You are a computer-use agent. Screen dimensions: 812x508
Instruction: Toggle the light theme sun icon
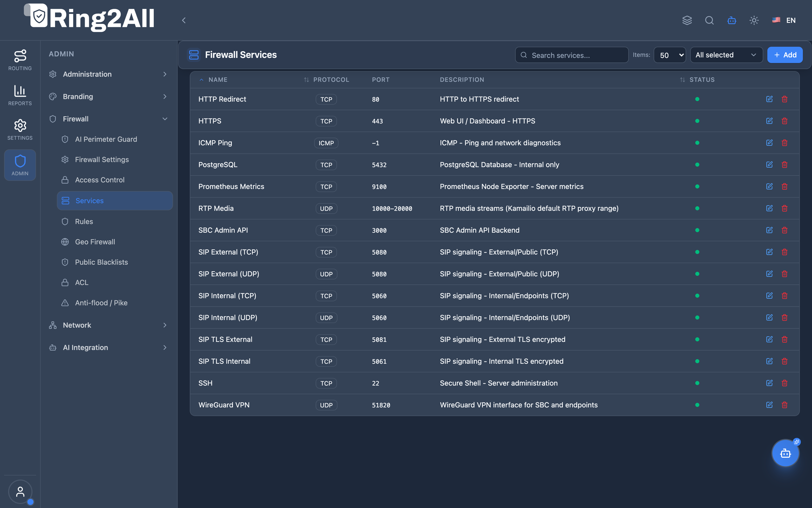[x=754, y=21]
